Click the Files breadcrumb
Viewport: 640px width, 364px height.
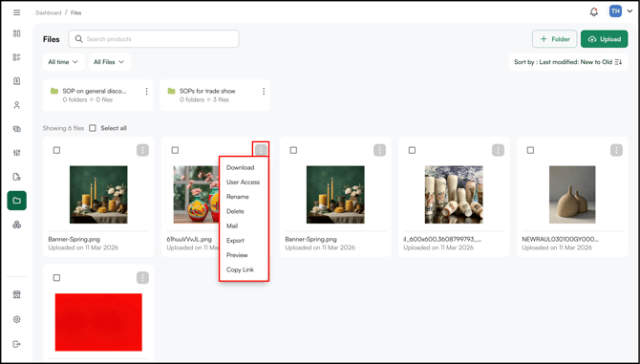point(75,12)
